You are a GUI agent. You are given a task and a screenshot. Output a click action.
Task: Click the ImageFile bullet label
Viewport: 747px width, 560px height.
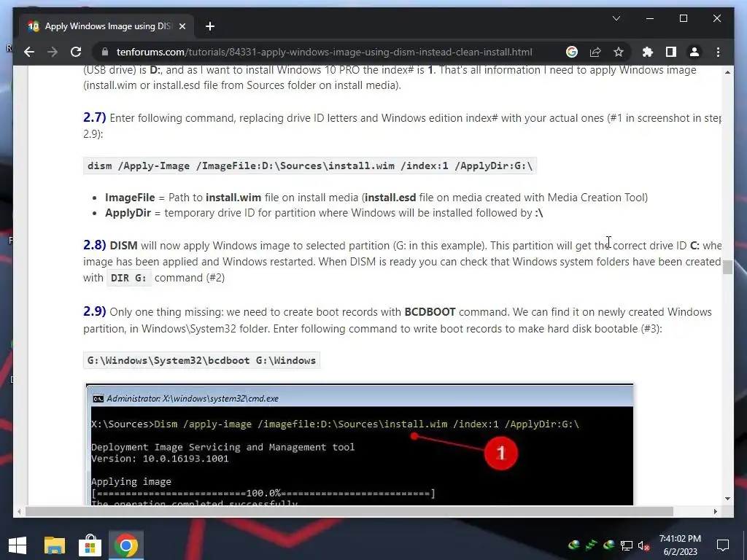point(130,197)
